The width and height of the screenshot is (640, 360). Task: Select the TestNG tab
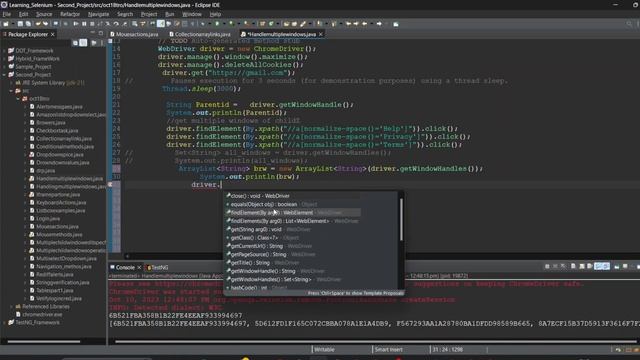point(158,267)
